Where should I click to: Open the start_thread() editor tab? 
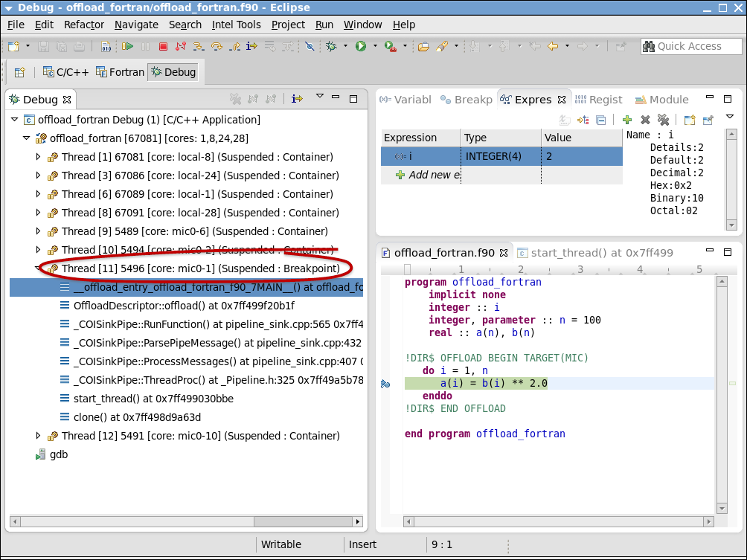(x=595, y=253)
